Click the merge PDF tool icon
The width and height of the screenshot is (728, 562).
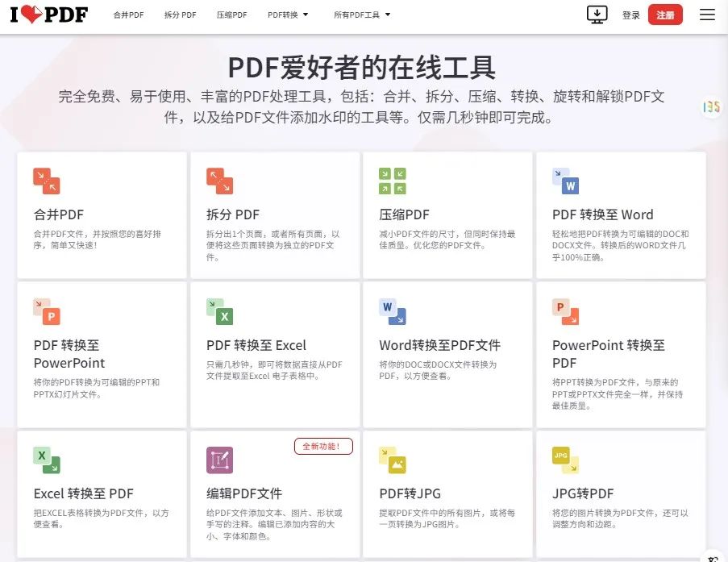tap(47, 181)
